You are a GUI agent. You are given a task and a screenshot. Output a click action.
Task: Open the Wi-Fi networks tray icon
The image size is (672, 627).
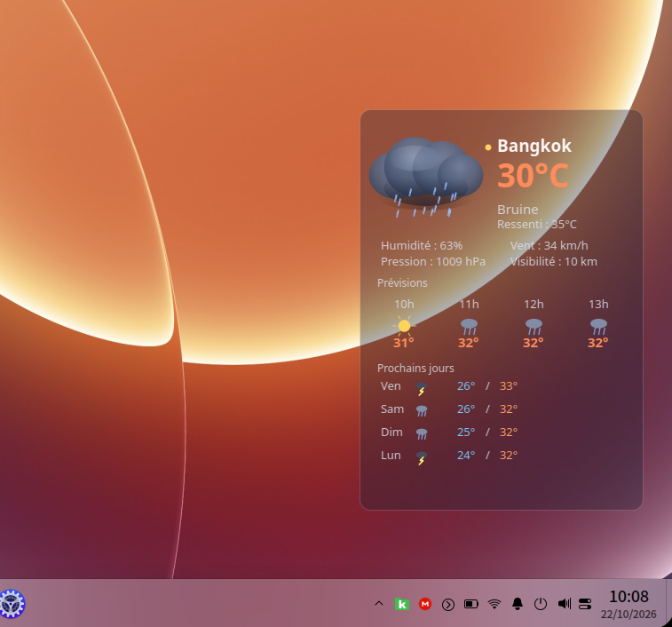pyautogui.click(x=494, y=604)
